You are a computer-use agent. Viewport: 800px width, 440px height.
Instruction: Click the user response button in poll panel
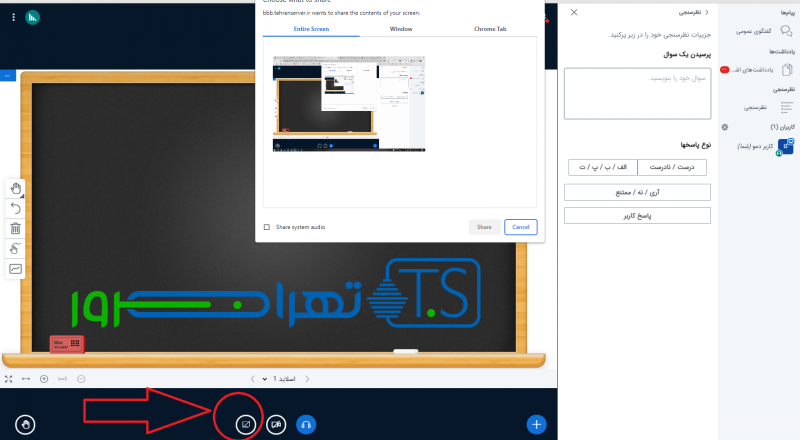(637, 215)
